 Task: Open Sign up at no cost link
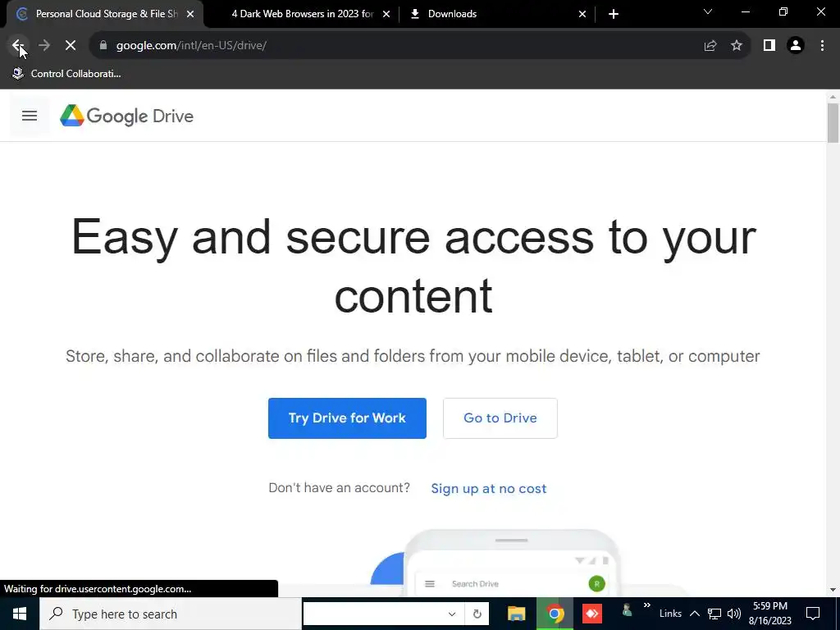click(x=489, y=489)
